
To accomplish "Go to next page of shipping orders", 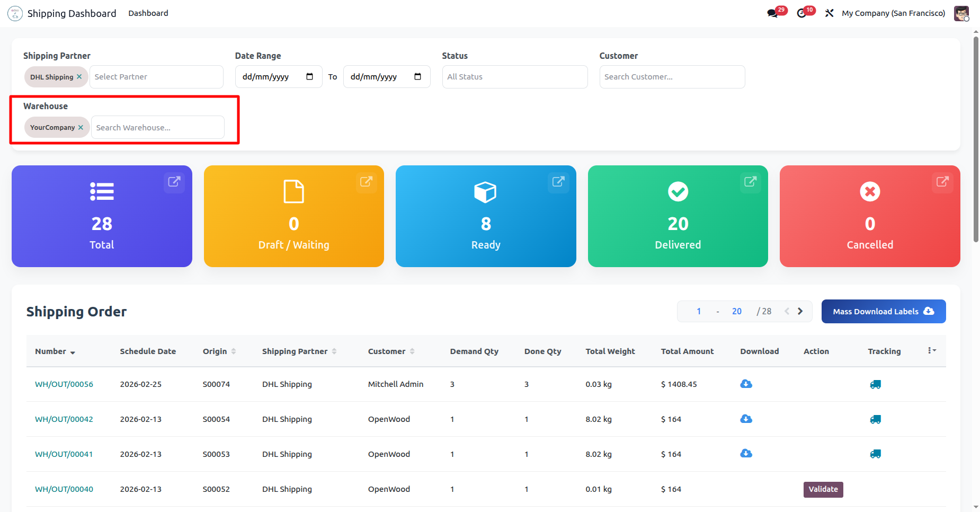I will pyautogui.click(x=800, y=312).
